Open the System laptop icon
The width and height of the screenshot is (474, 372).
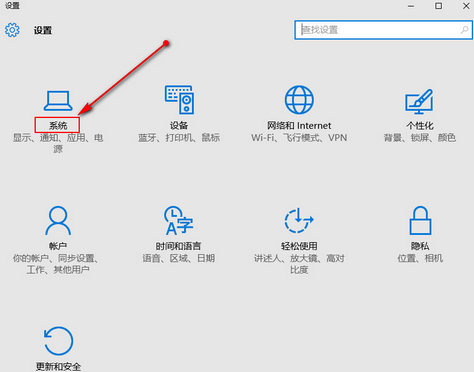pyautogui.click(x=58, y=100)
